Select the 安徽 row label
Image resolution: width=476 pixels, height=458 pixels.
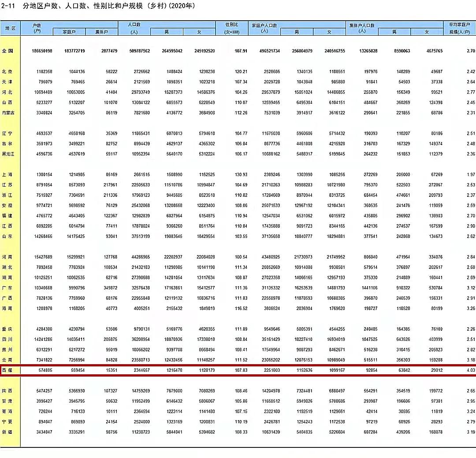(7, 206)
